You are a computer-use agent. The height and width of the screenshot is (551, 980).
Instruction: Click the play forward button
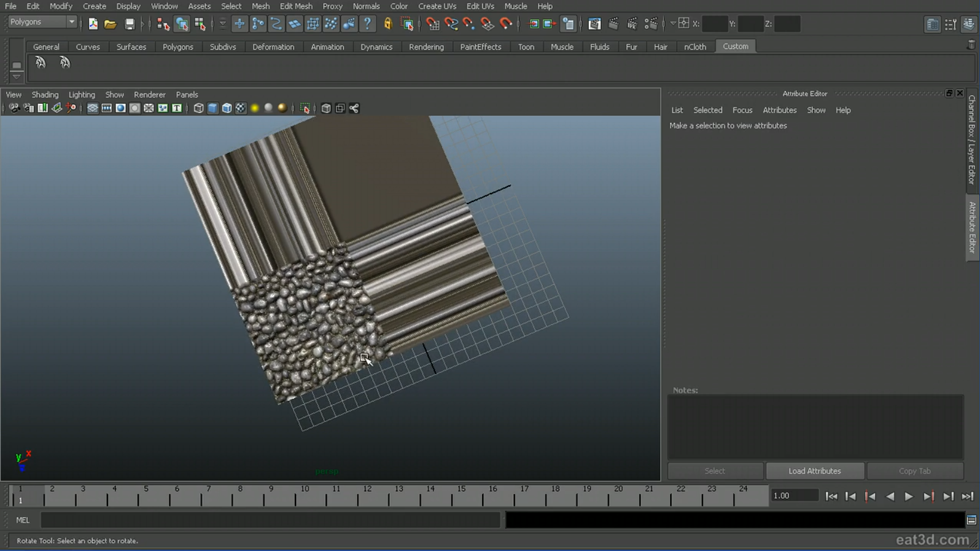pyautogui.click(x=909, y=496)
